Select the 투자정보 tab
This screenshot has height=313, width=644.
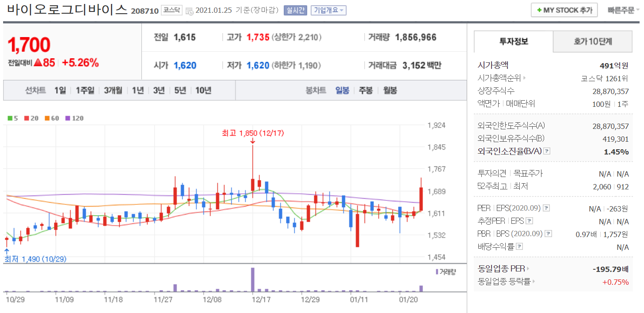click(x=514, y=42)
